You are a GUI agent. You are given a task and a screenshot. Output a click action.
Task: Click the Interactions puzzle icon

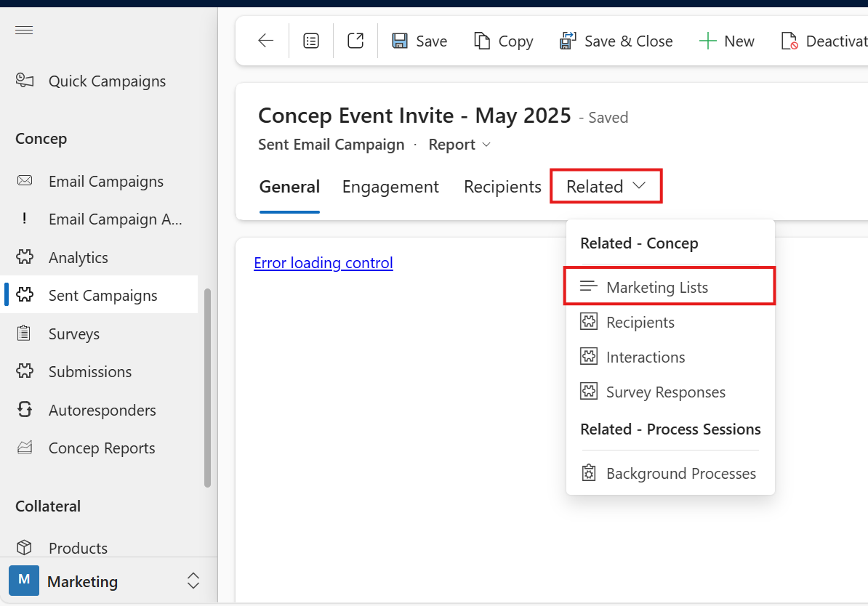(x=588, y=356)
